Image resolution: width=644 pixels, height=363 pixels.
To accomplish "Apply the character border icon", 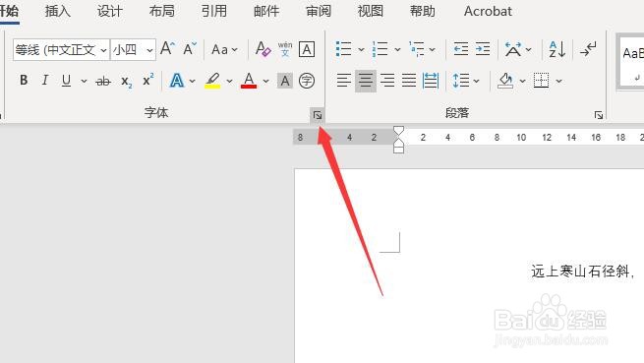I will point(307,49).
